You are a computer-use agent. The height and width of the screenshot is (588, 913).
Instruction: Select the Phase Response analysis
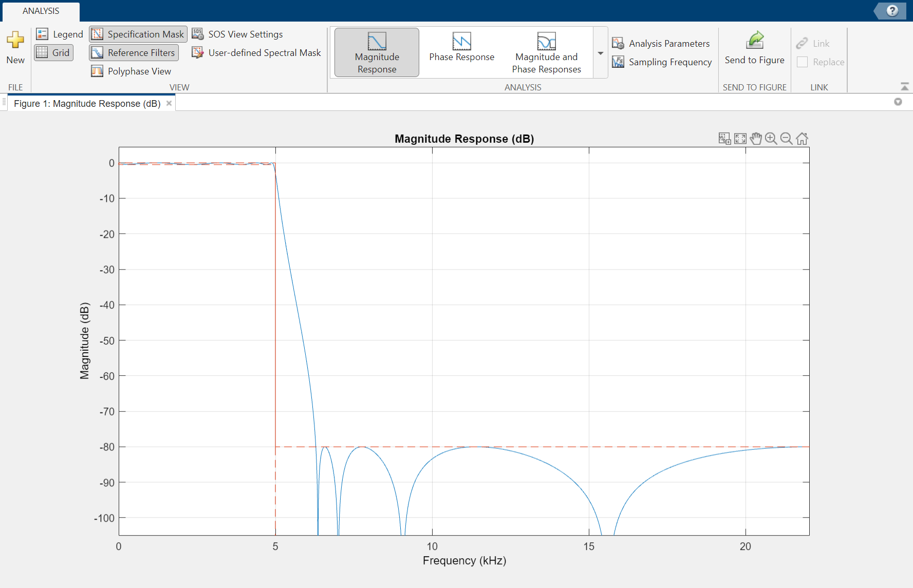461,52
